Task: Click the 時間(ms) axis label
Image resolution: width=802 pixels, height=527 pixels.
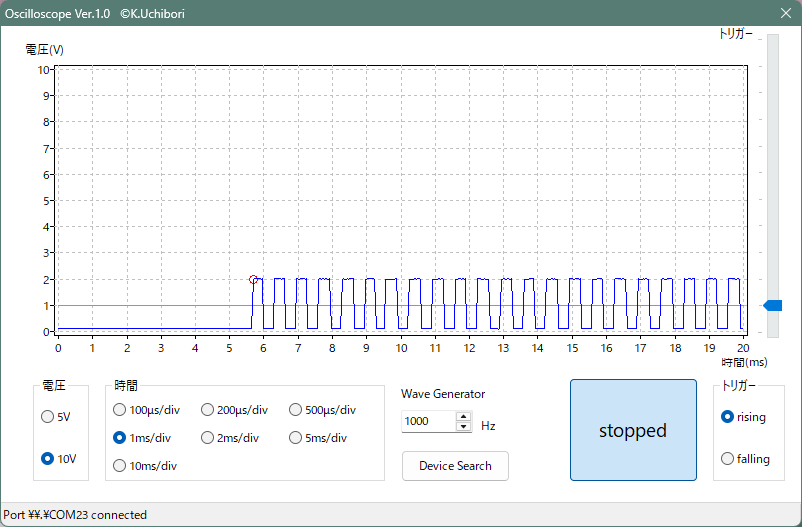Action: pos(744,362)
